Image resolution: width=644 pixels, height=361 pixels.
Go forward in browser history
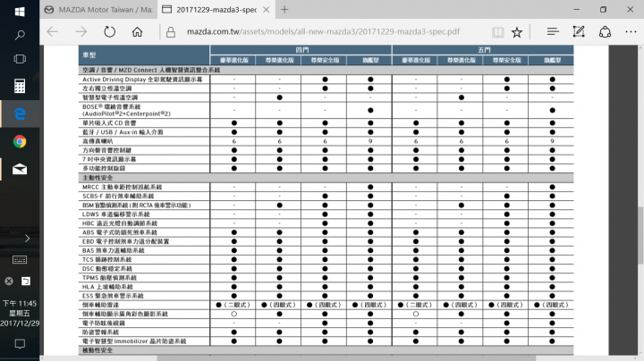tap(80, 31)
